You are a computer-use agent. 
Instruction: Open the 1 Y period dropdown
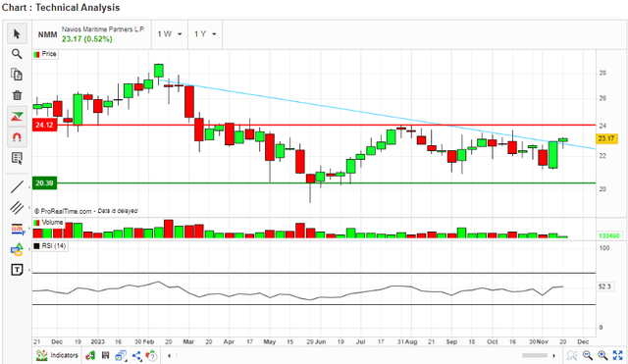(205, 34)
